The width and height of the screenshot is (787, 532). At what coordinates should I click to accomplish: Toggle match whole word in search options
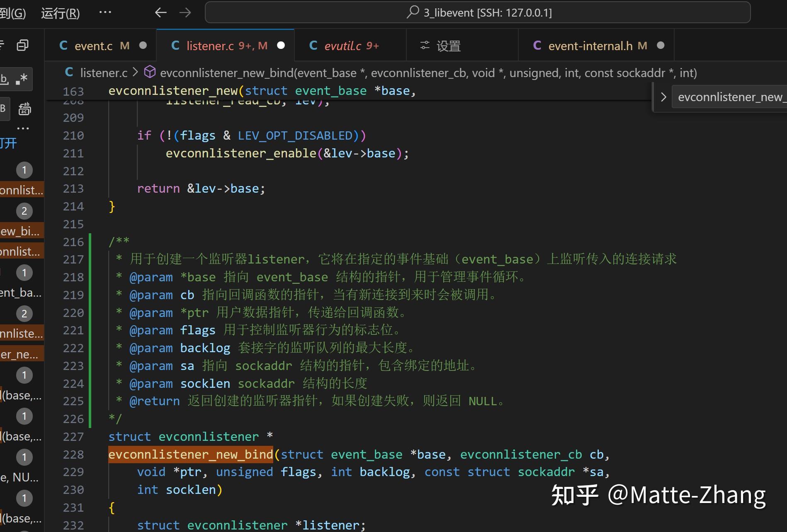[4, 79]
